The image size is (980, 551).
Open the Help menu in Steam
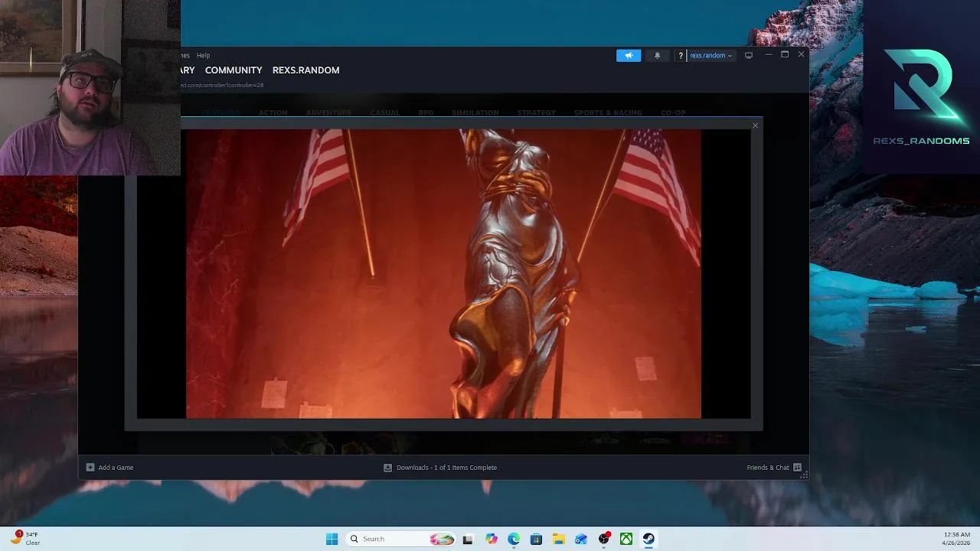point(203,55)
